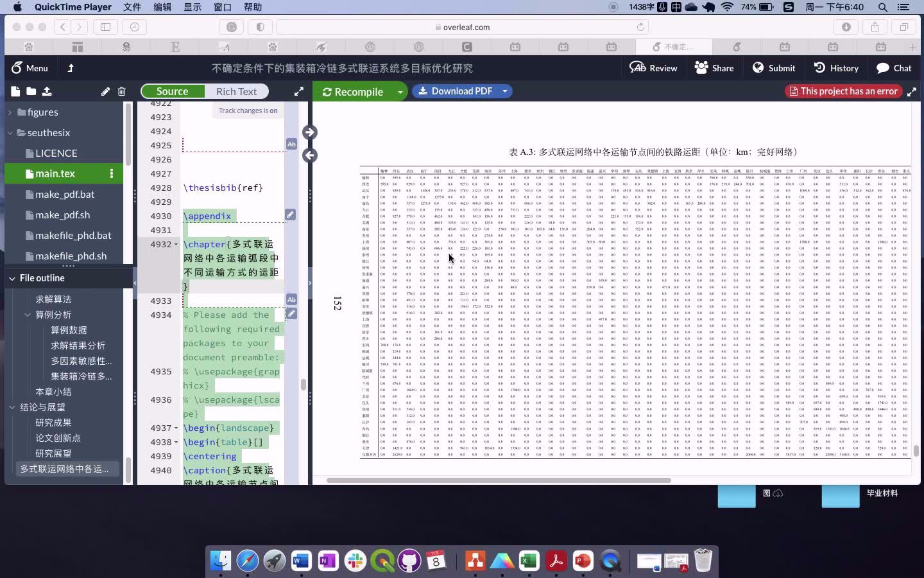Screen dimensions: 924x578
Task: Go back in Safari
Action: pyautogui.click(x=63, y=27)
